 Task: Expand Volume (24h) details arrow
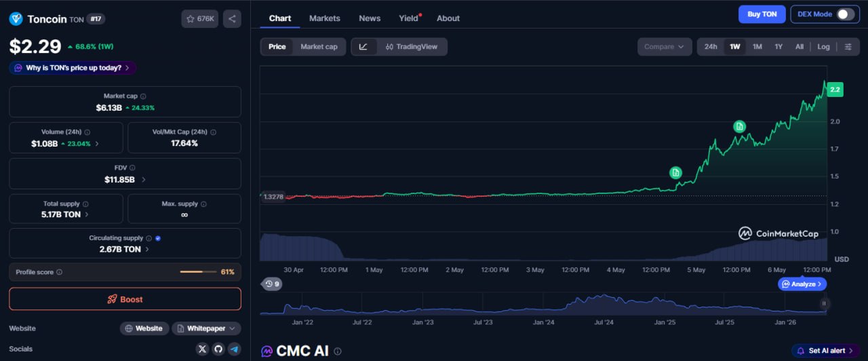coord(97,144)
